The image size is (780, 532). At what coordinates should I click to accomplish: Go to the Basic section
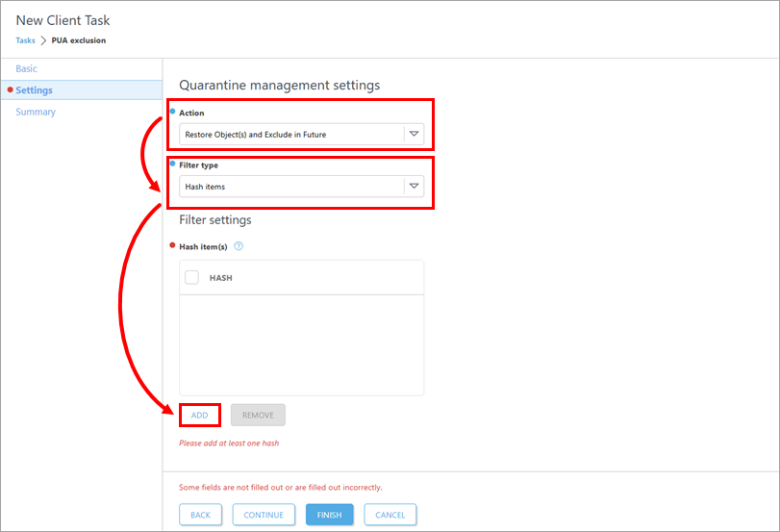tap(27, 69)
